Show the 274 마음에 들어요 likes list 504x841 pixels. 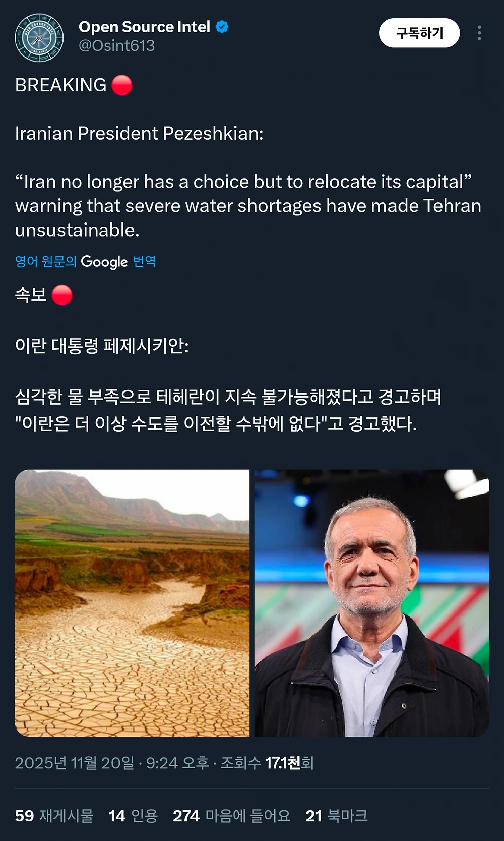click(x=231, y=816)
